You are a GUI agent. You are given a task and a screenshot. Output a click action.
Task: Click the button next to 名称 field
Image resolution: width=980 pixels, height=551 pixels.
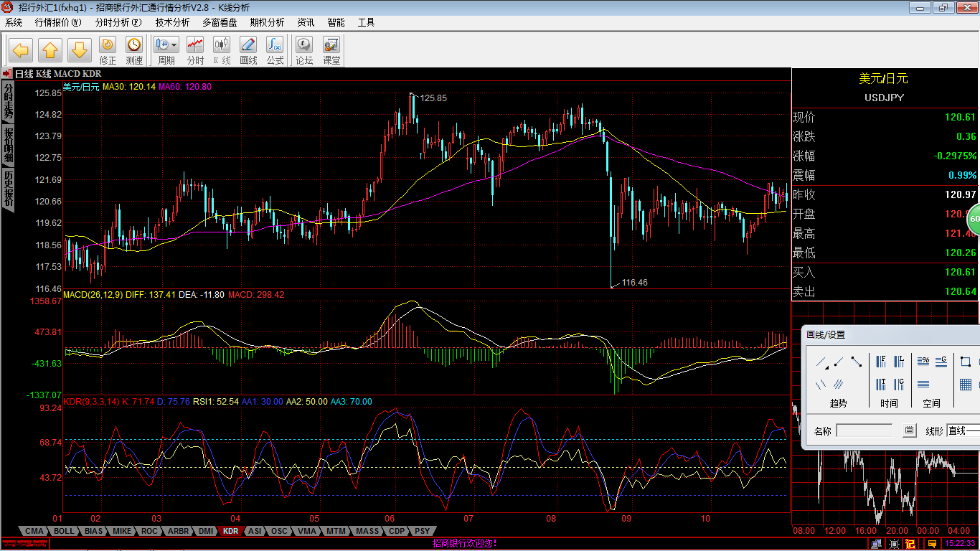coord(909,430)
